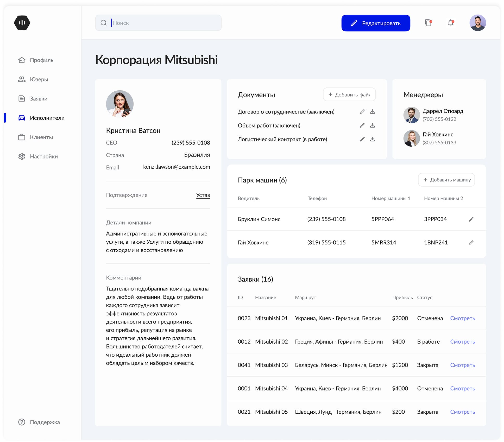This screenshot has width=504, height=442.
Task: Edit Гай Ховкинс vehicle row
Action: click(x=471, y=243)
